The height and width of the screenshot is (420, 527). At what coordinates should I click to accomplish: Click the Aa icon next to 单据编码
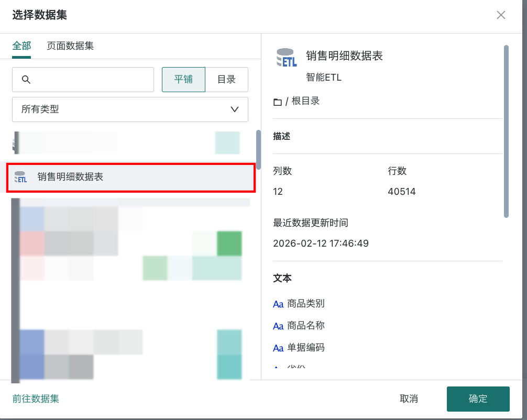(278, 348)
